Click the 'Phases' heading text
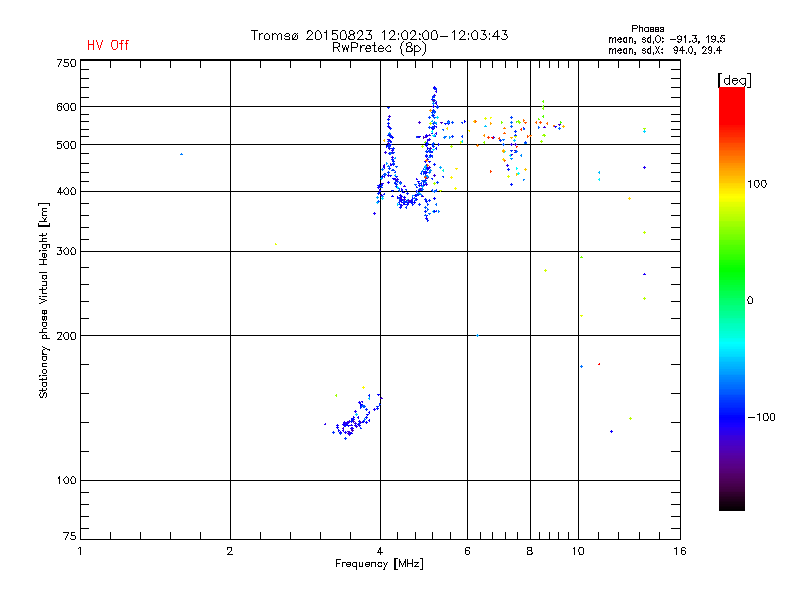Image resolution: width=800 pixels, height=600 pixels. [647, 29]
